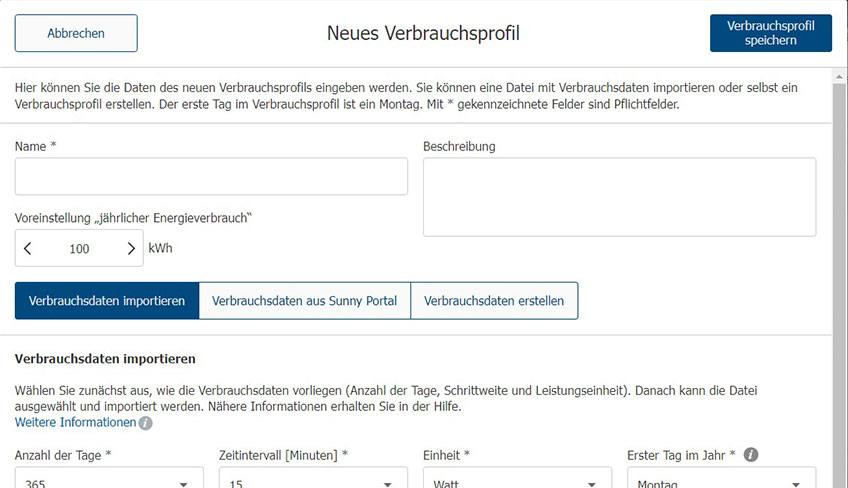Click the kWh unit label
848x488 pixels.
[x=161, y=248]
